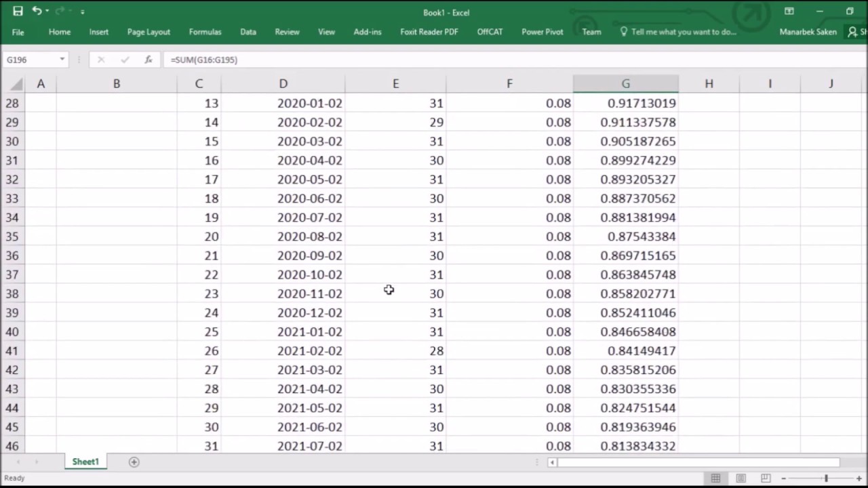Click the Insert Function fx icon
The width and height of the screenshot is (868, 488).
click(x=149, y=60)
